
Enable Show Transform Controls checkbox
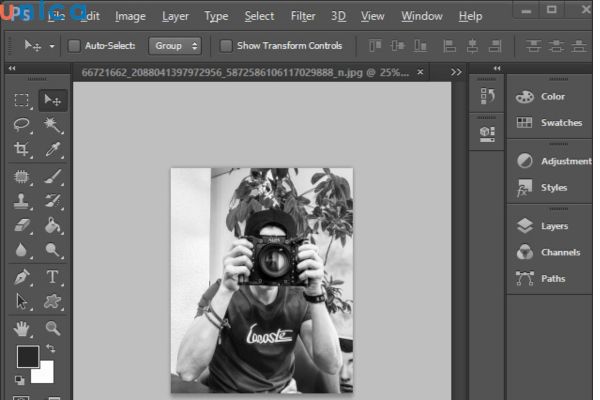click(226, 46)
